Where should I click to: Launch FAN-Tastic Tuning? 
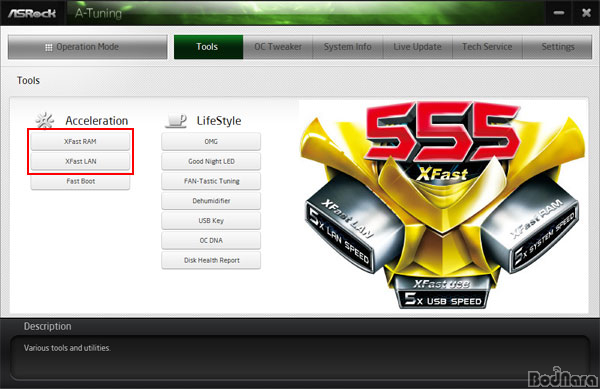211,181
